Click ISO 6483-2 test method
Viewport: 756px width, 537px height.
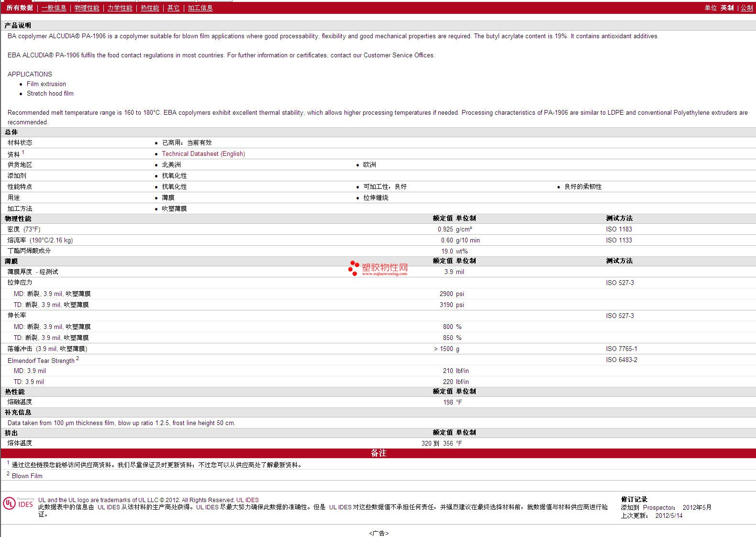tap(622, 360)
